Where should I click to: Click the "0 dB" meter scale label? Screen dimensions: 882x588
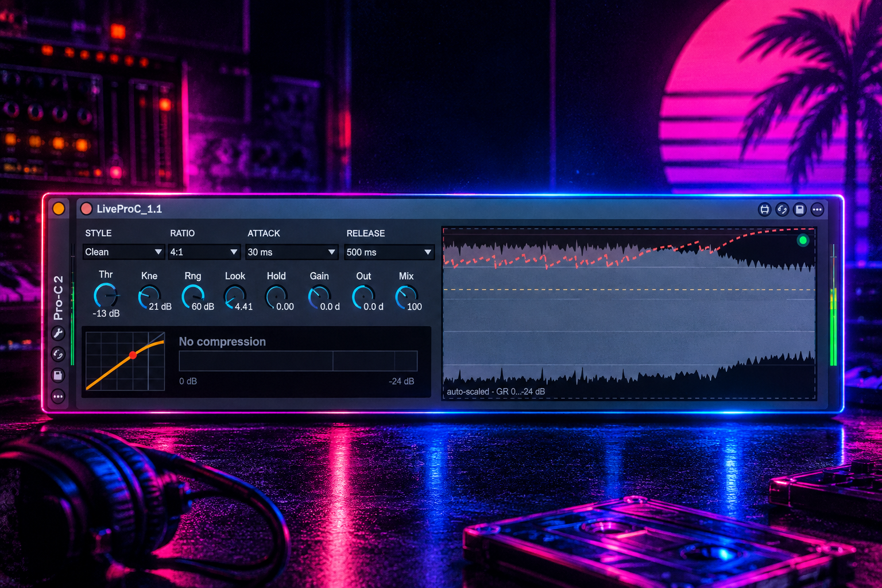point(188,381)
